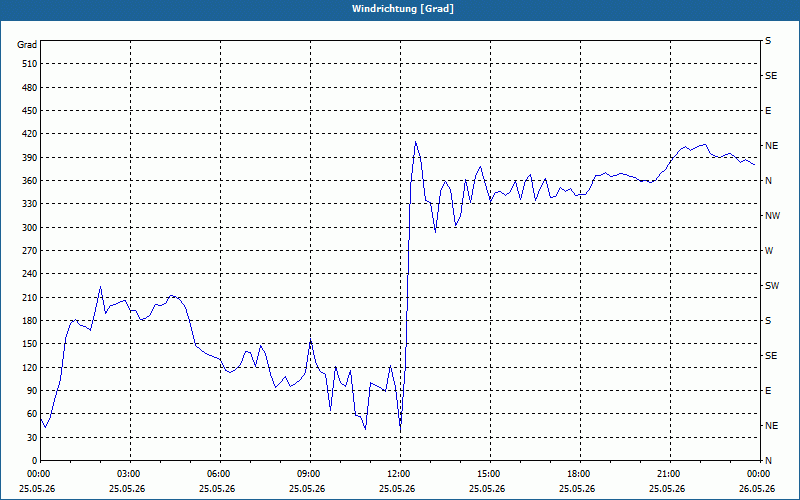Click the NW compass direction label
This screenshot has height=500, width=800.
coord(772,216)
